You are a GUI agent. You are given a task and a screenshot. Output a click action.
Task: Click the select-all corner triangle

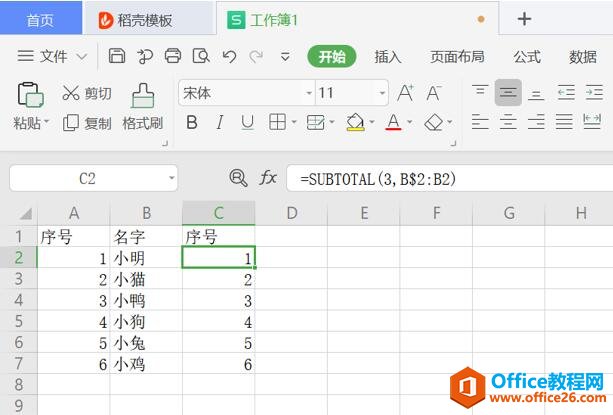tap(25, 213)
